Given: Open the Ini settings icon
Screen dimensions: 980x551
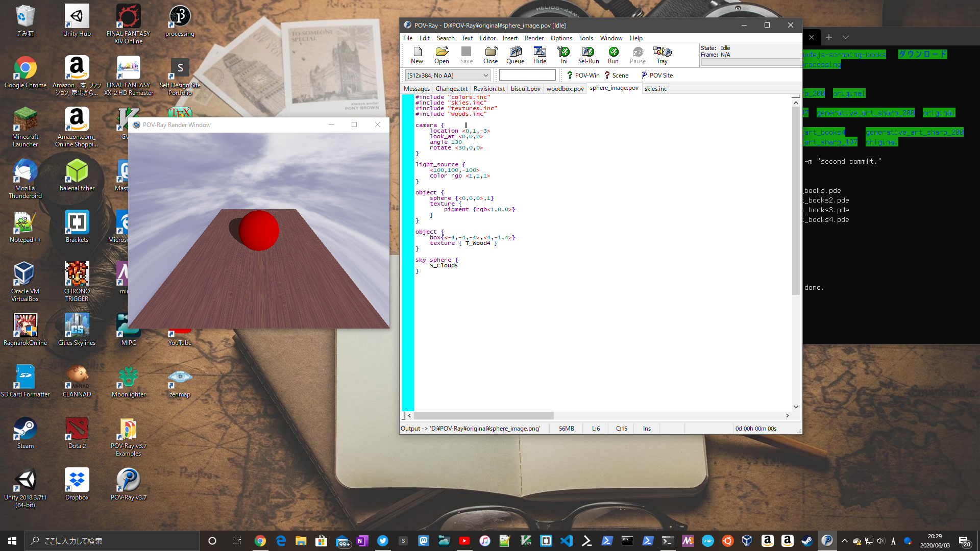Looking at the screenshot, I should pyautogui.click(x=563, y=55).
